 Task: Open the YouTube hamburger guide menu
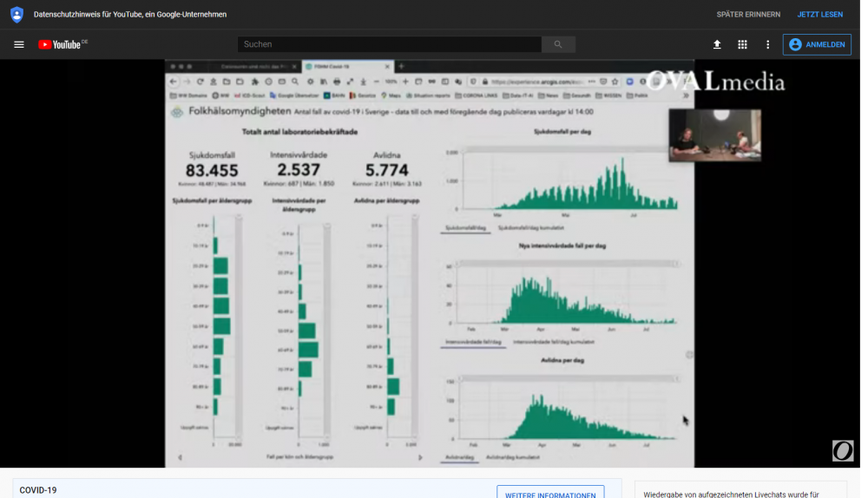[19, 44]
